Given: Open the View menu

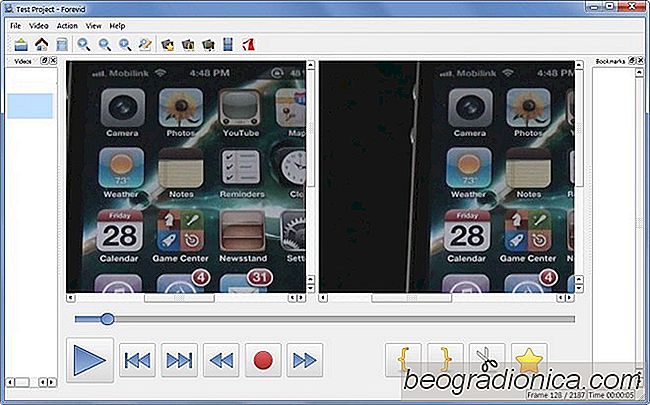Looking at the screenshot, I should pyautogui.click(x=93, y=26).
